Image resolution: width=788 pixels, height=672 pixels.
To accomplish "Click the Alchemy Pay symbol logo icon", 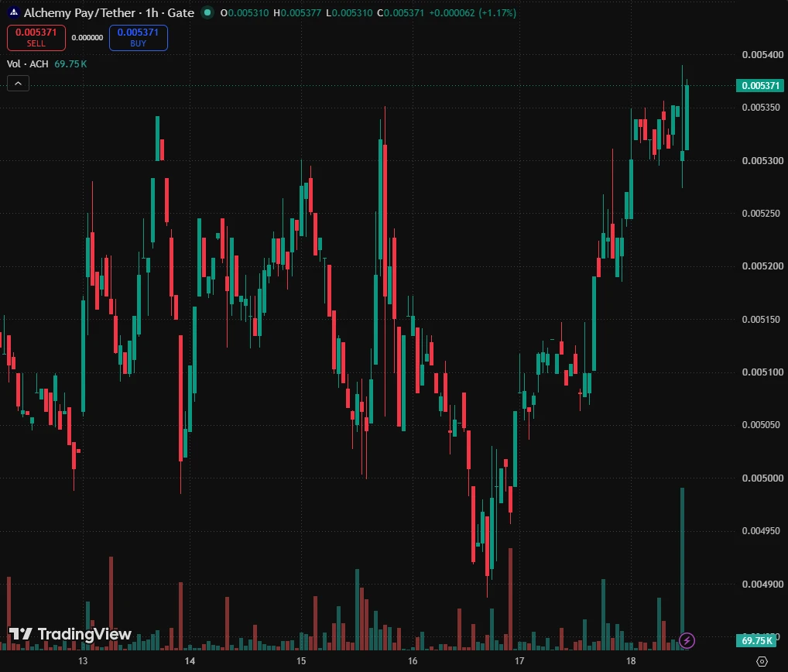I will click(14, 12).
